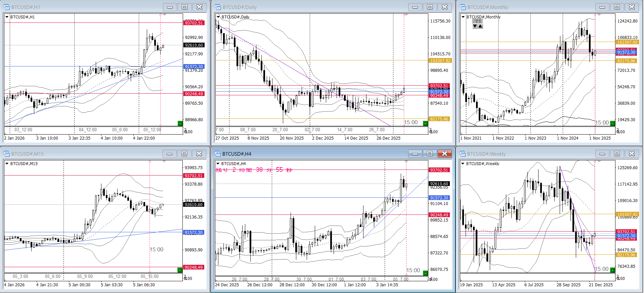Toggle the green minus button on H1 chart
644x293 pixels.
coord(180,123)
